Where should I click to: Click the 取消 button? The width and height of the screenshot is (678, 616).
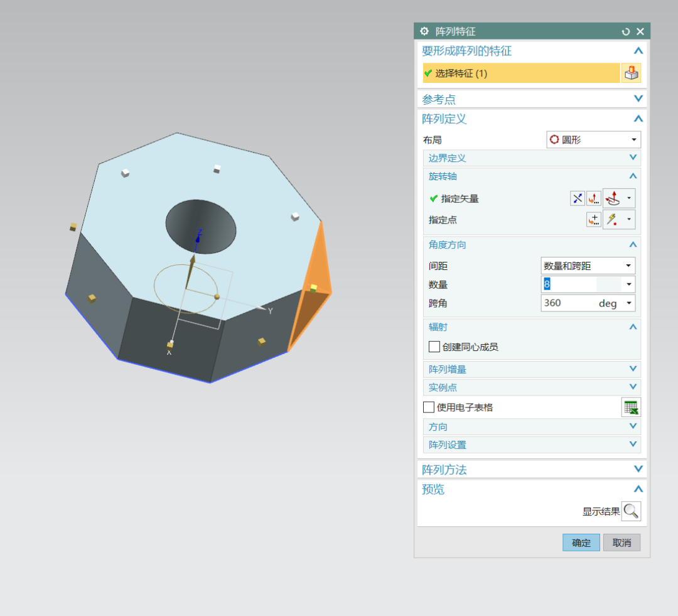(x=621, y=543)
